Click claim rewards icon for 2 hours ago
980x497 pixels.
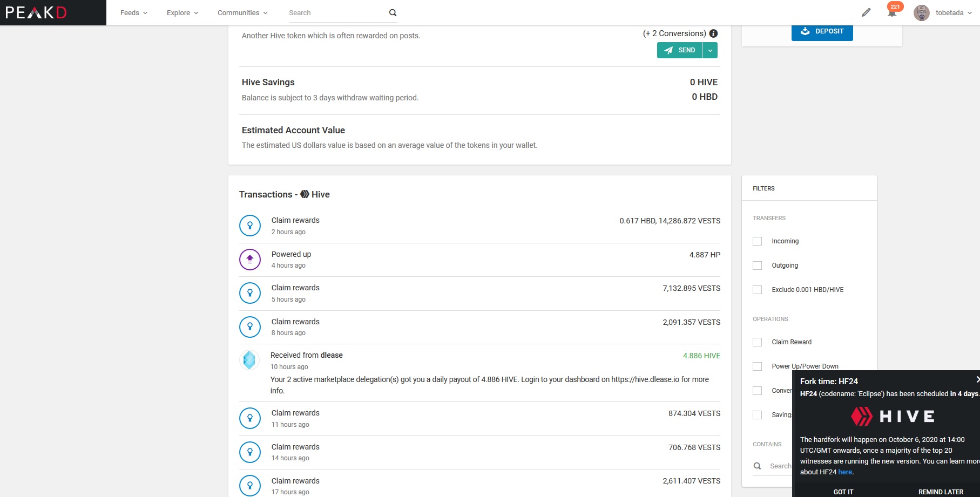(250, 226)
